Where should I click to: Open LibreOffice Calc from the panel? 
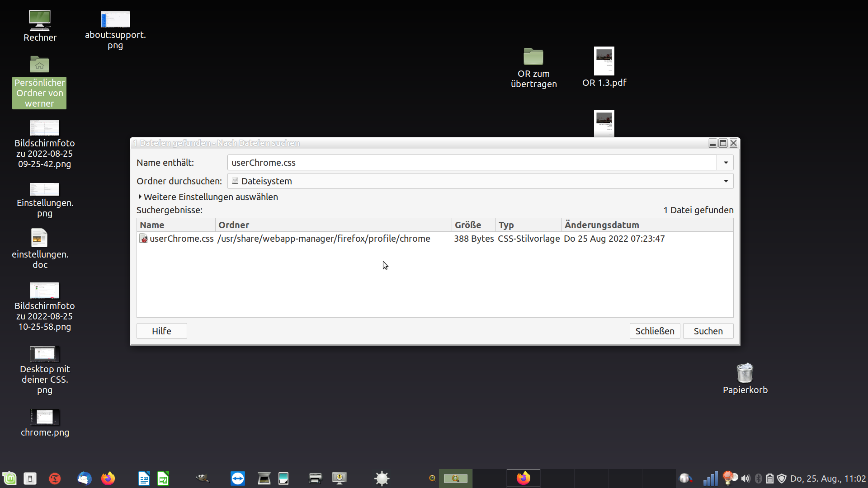[163, 478]
